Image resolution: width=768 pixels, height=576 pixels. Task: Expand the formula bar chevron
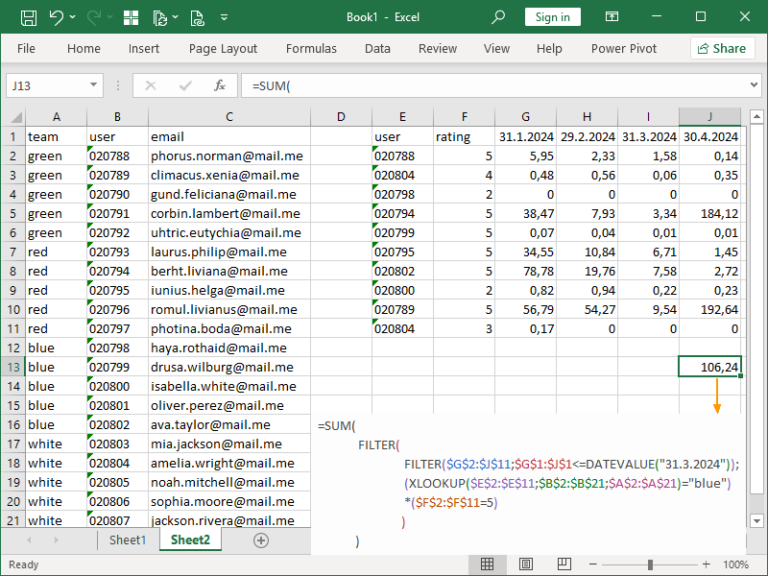click(x=754, y=85)
